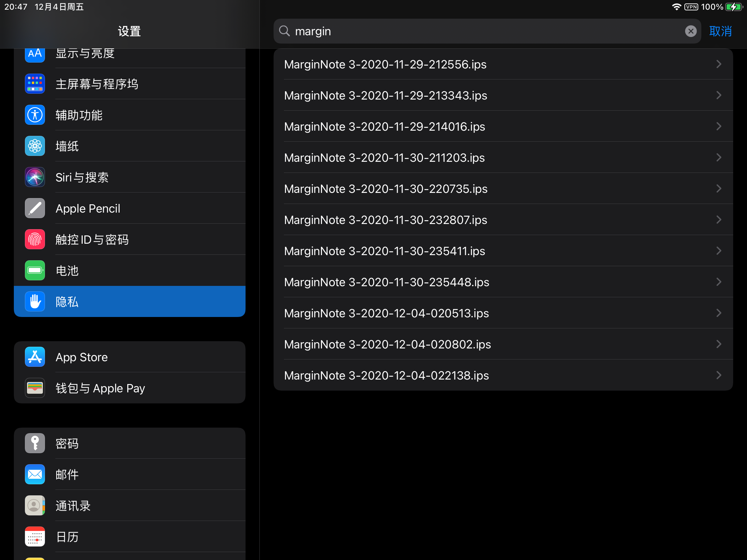
Task: Tap the 设置 title header
Action: [129, 31]
